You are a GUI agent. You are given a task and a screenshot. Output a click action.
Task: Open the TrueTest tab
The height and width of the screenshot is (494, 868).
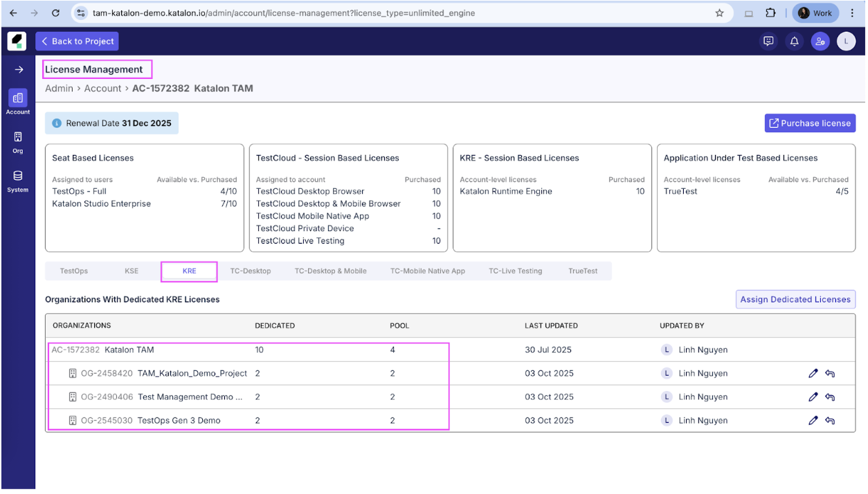tap(582, 271)
